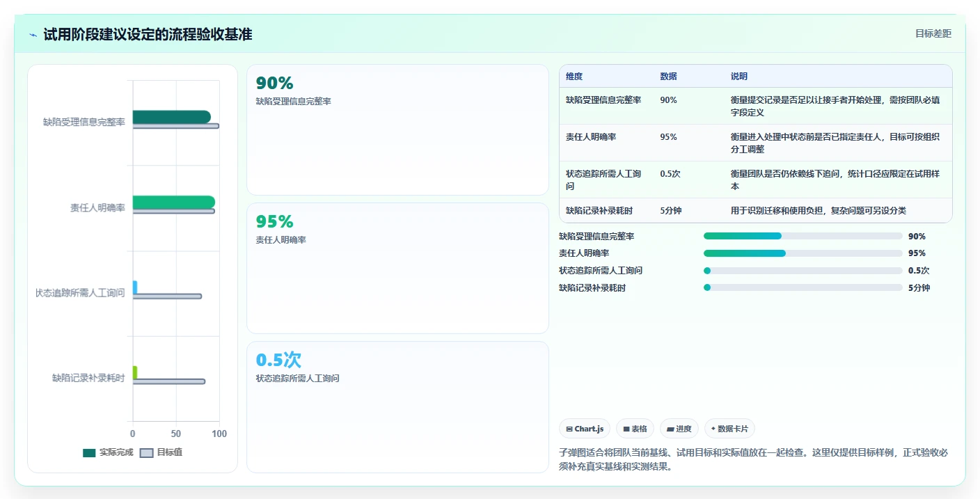980x499 pixels.
Task: Click the lightning icon beside the page title
Action: 33,35
